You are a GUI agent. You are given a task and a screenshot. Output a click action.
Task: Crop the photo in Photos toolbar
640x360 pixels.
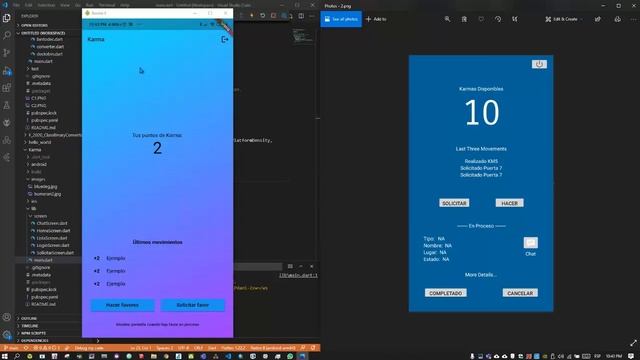tap(515, 19)
